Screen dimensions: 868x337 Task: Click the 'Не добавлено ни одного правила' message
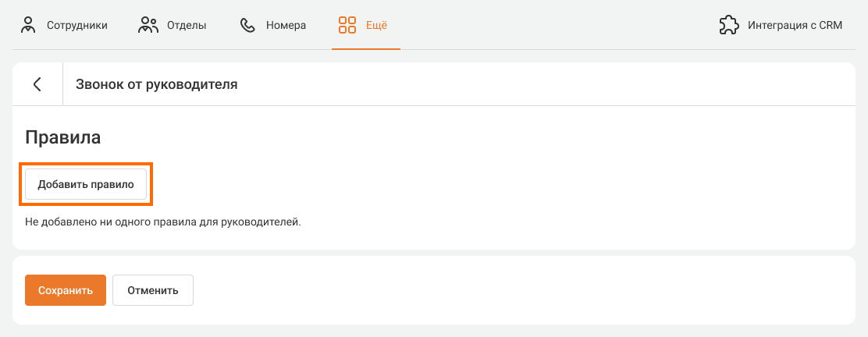[x=162, y=222]
